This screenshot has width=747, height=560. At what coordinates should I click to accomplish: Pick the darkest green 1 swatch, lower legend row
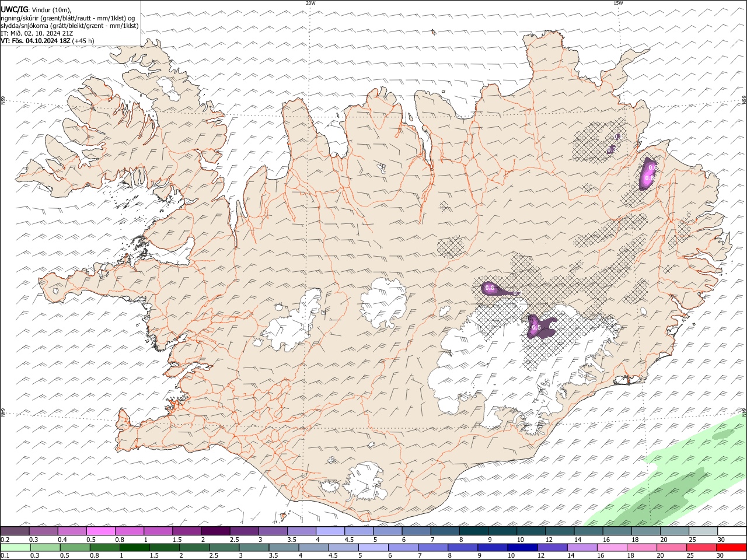click(x=135, y=547)
